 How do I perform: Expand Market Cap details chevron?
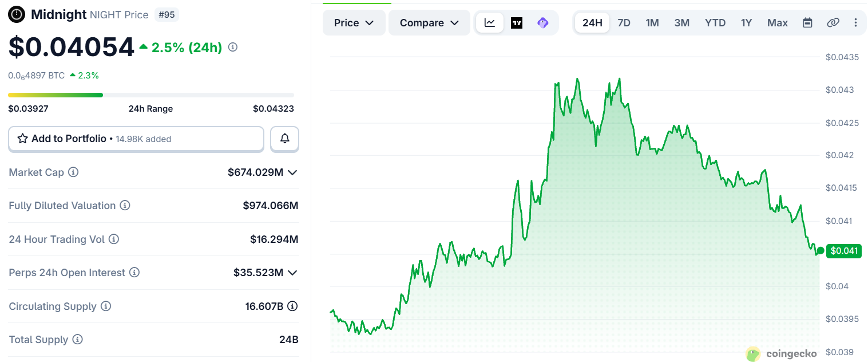pyautogui.click(x=292, y=172)
